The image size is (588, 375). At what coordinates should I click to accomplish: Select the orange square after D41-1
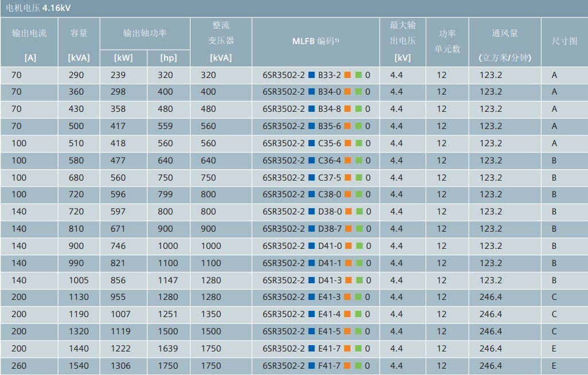[348, 264]
